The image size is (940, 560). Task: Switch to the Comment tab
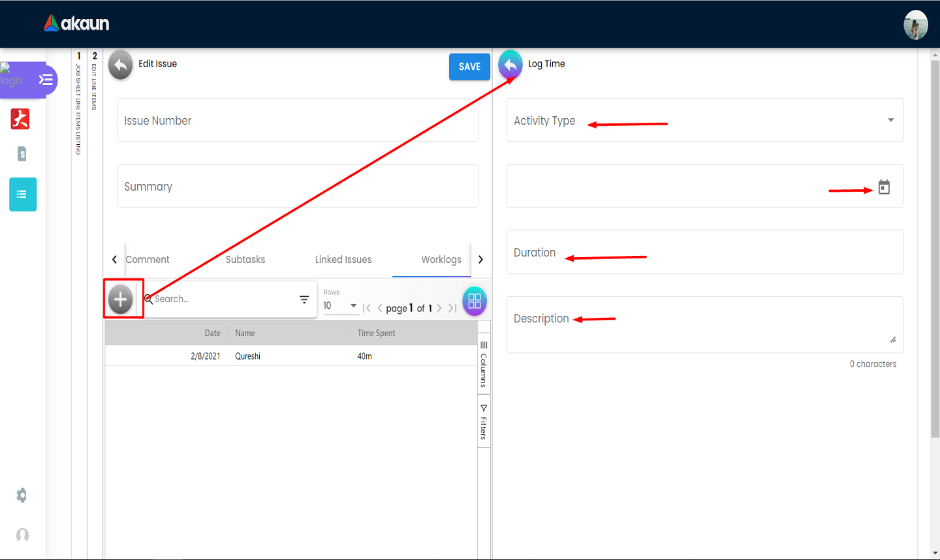pyautogui.click(x=148, y=260)
